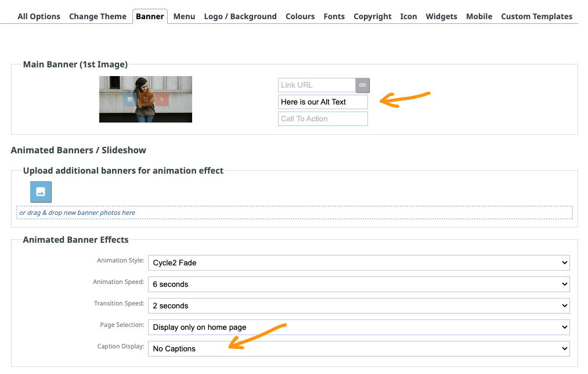Click the 'Page Selection:' label
Screen dimensions: 588x374
tap(122, 325)
